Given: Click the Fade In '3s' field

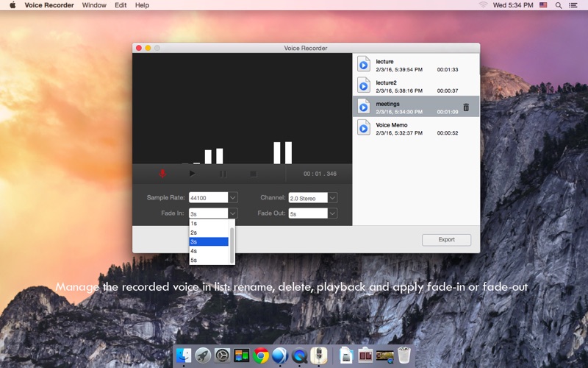Looking at the screenshot, I should click(x=208, y=213).
